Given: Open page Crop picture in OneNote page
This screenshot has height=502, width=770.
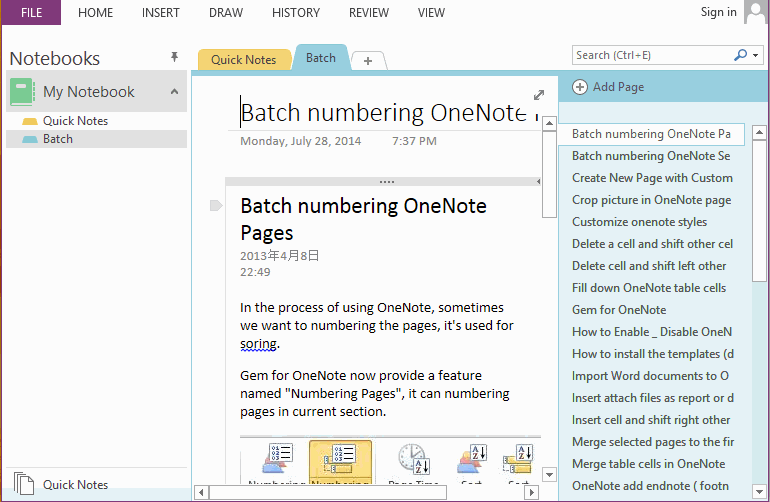Looking at the screenshot, I should point(651,200).
